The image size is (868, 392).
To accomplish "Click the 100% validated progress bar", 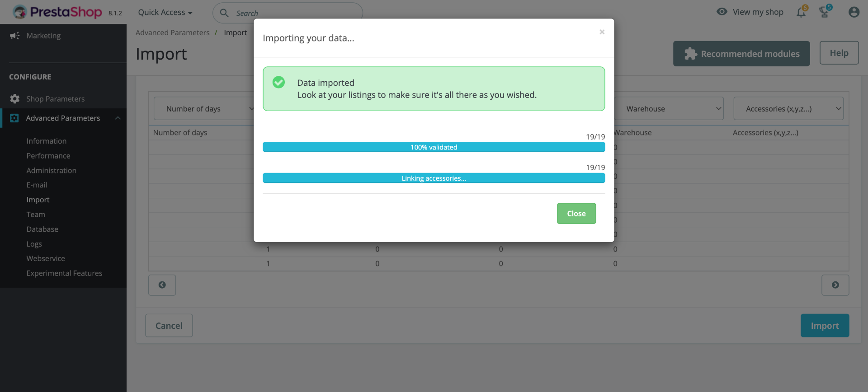I will pos(434,147).
